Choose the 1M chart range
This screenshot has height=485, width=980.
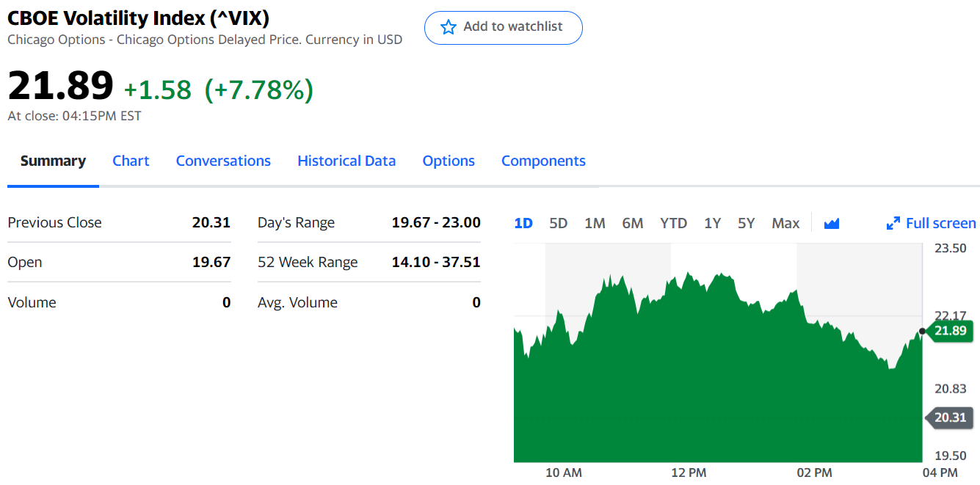pos(595,223)
